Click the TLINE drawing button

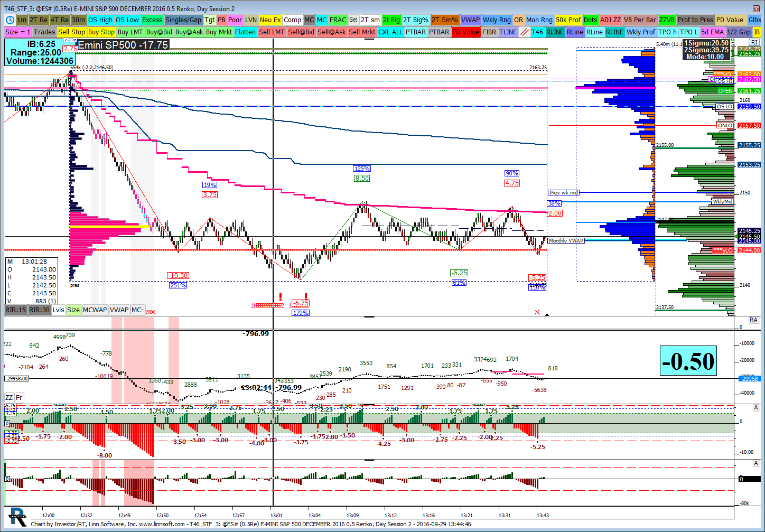[x=508, y=32]
